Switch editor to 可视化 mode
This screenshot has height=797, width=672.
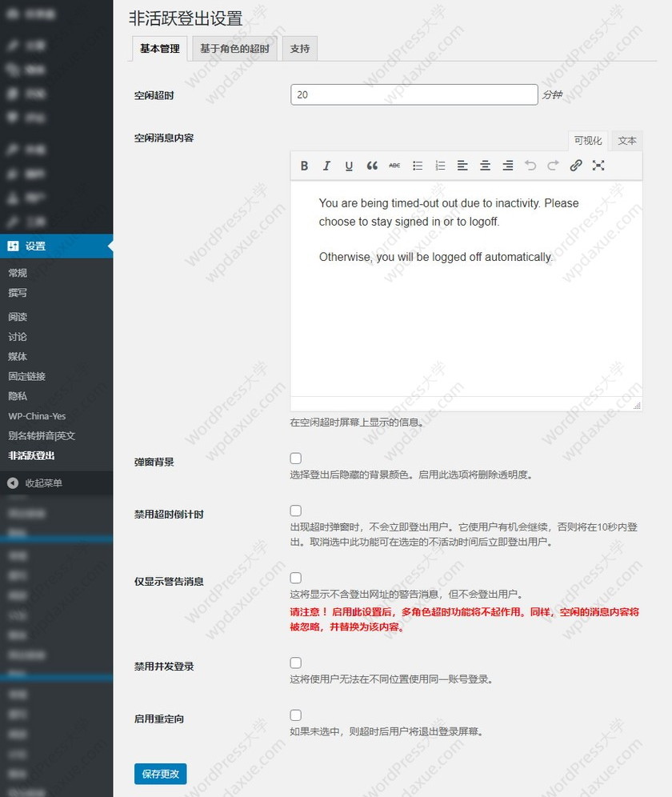[x=588, y=141]
